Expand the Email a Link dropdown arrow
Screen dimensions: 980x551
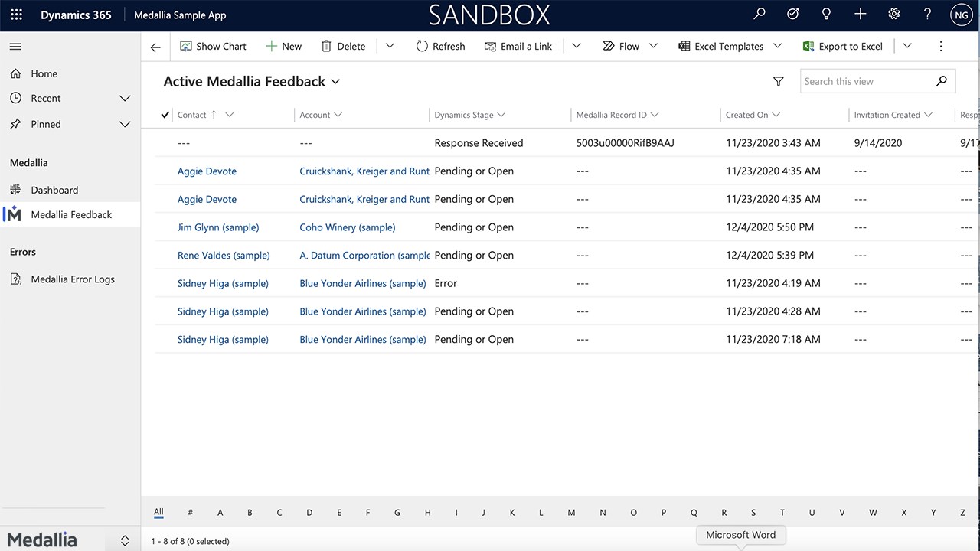(x=577, y=46)
